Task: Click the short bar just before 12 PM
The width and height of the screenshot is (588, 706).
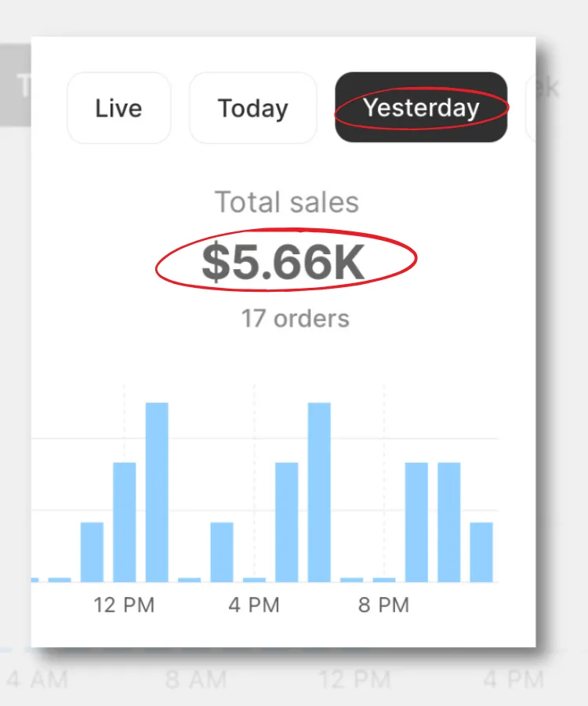Action: (x=92, y=551)
